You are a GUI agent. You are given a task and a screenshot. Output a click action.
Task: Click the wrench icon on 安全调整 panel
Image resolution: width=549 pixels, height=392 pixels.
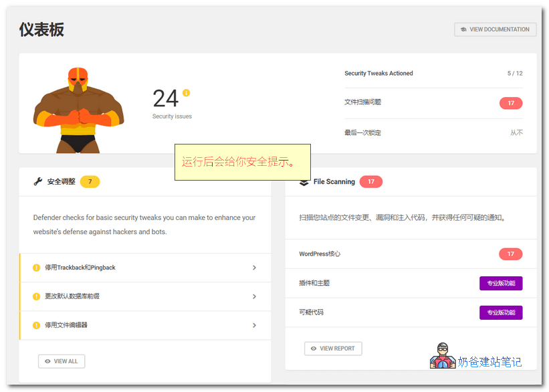[37, 181]
